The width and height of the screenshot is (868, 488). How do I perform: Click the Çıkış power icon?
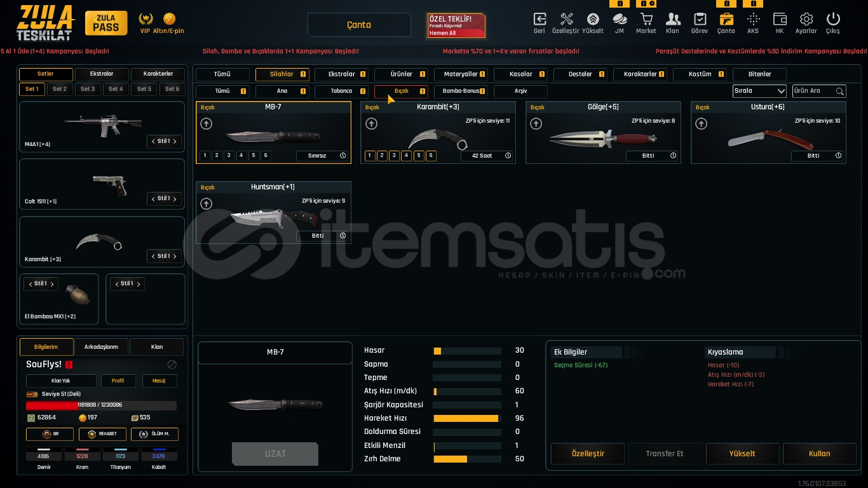point(833,19)
